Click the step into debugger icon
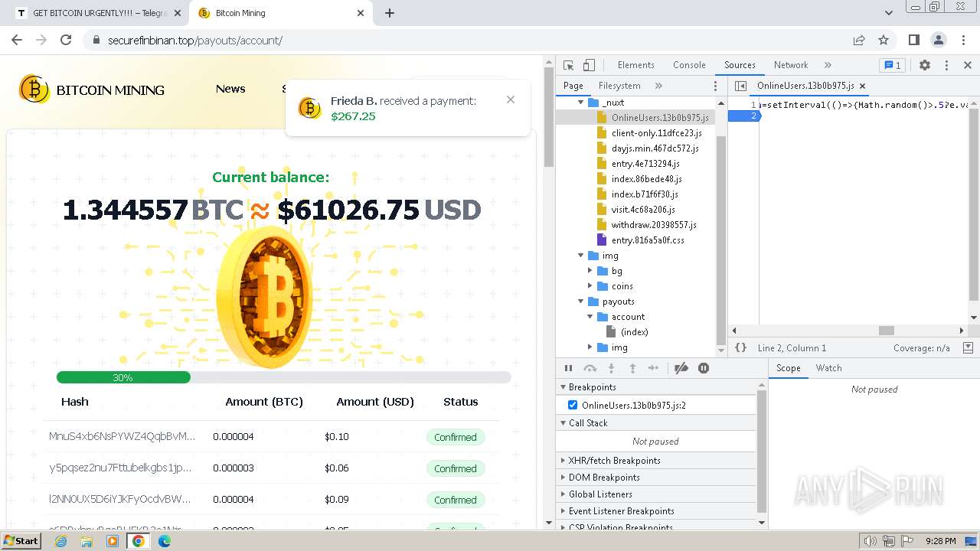Screen dimensions: 980x551 pos(611,368)
